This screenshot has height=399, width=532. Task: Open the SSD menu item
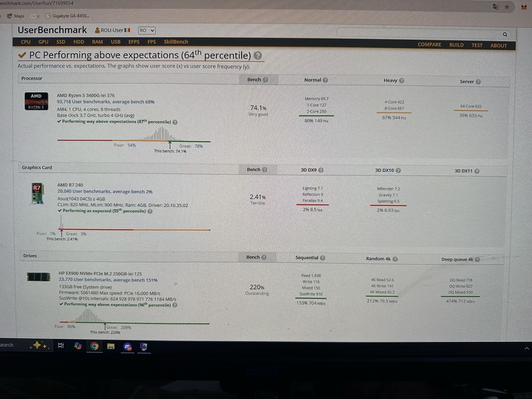61,42
